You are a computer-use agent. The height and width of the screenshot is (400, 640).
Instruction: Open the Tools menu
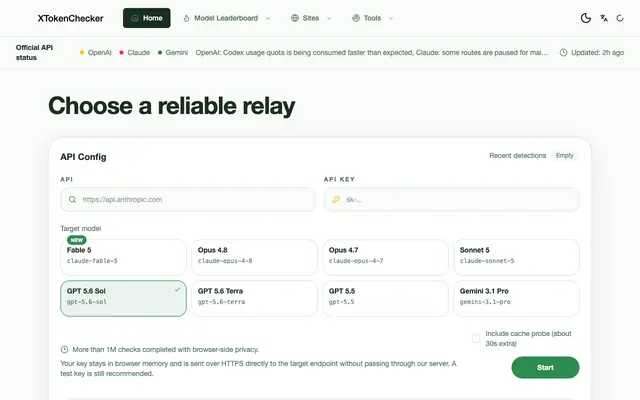click(x=373, y=18)
